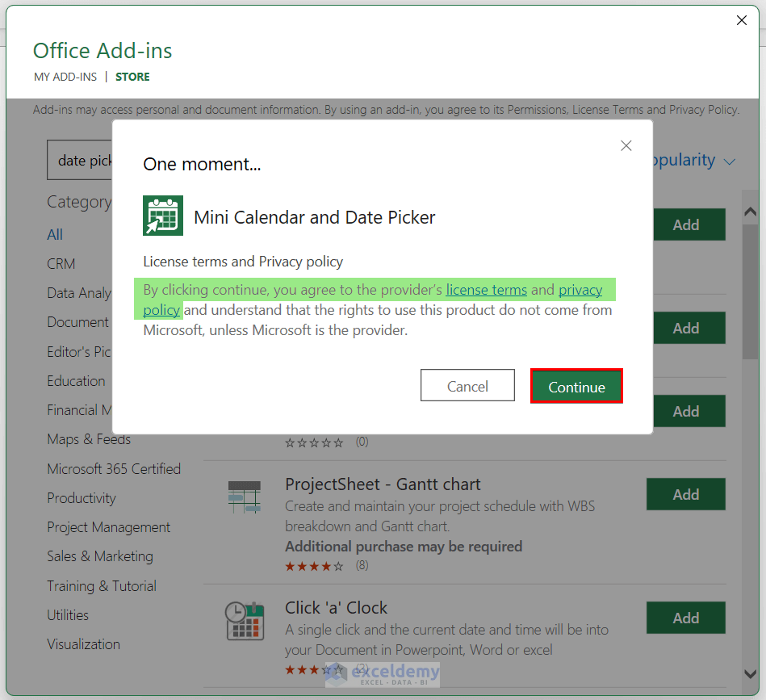Click the add-in search input field

[x=81, y=161]
